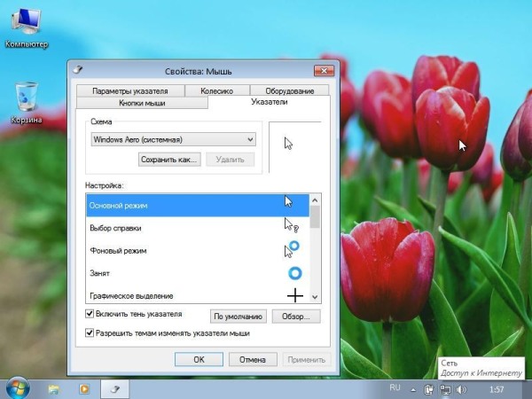Launch the media player taskbar icon
This screenshot has height=399, width=532.
coord(84,389)
